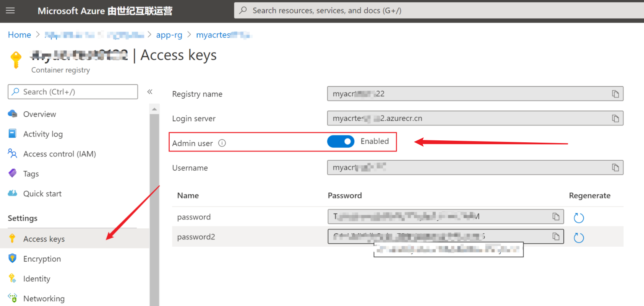Copy the admin Username
Viewport: 644px width, 306px height.
coord(615,168)
